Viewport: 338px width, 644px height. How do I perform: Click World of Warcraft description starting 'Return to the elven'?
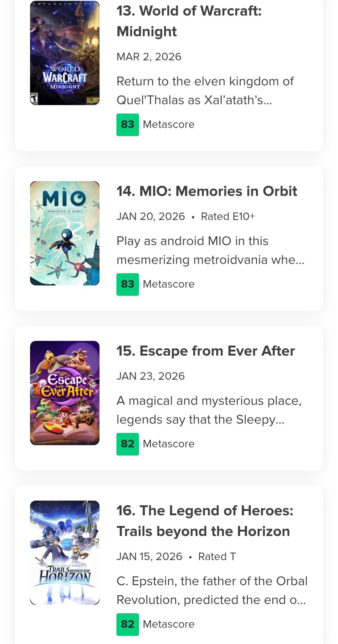205,90
